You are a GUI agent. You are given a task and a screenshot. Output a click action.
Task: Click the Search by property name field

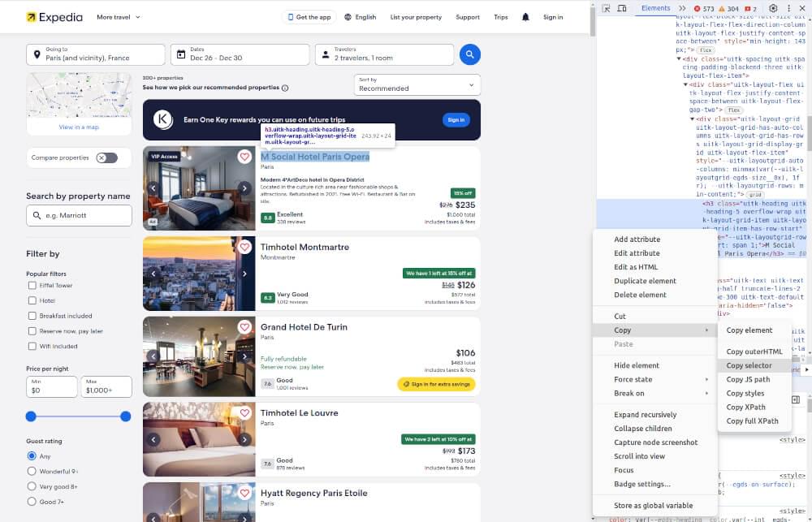78,215
